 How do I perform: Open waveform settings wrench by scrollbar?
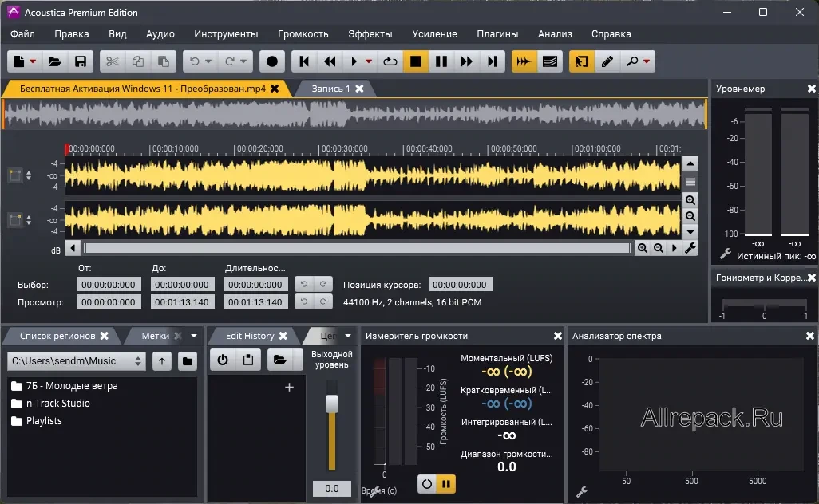(690, 248)
